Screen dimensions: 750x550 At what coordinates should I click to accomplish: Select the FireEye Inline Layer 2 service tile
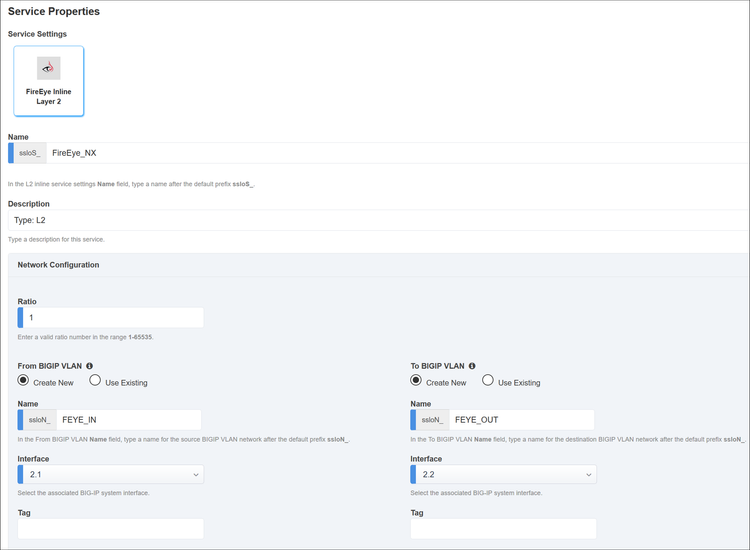coord(49,81)
